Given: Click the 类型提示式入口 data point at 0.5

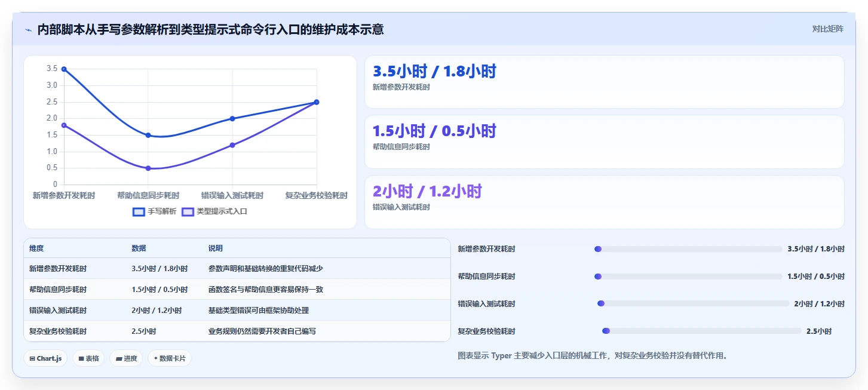Looking at the screenshot, I should coord(148,168).
